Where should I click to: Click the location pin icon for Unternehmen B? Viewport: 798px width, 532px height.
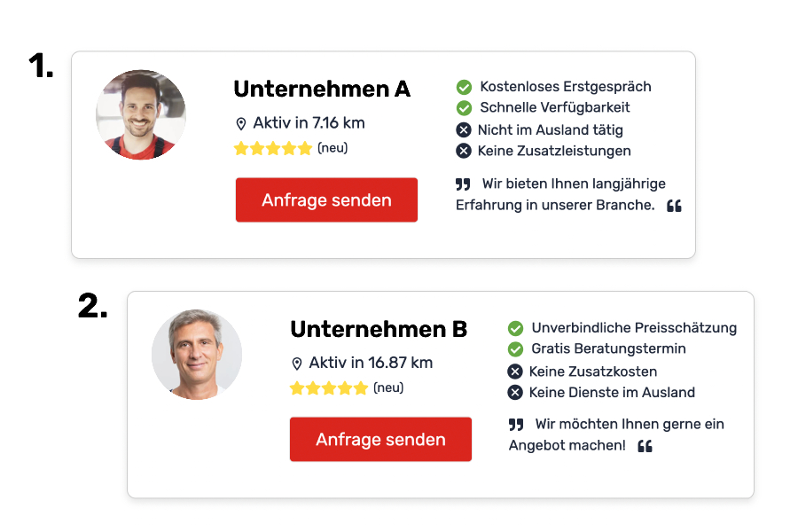tap(297, 364)
